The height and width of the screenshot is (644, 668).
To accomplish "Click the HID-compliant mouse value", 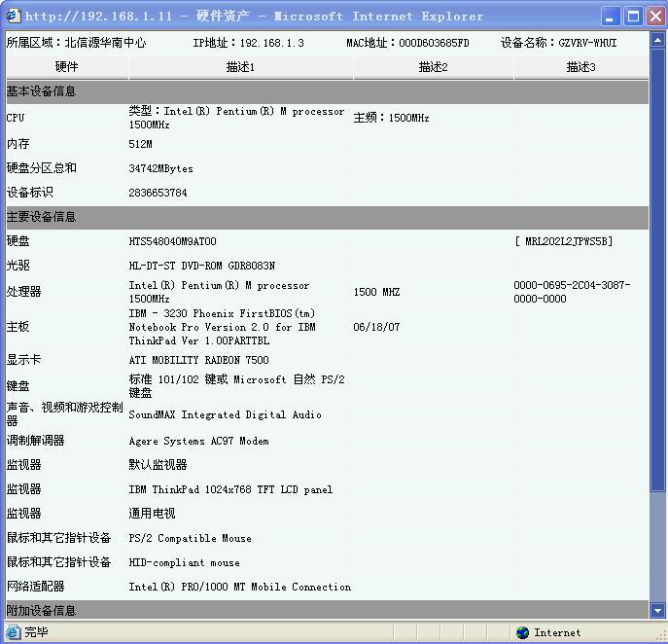I will [185, 562].
